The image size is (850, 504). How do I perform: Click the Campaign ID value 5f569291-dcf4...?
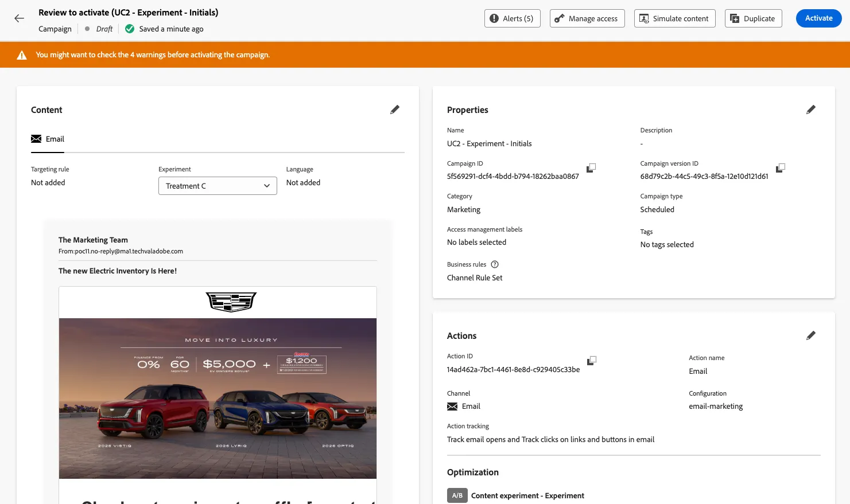coord(513,177)
